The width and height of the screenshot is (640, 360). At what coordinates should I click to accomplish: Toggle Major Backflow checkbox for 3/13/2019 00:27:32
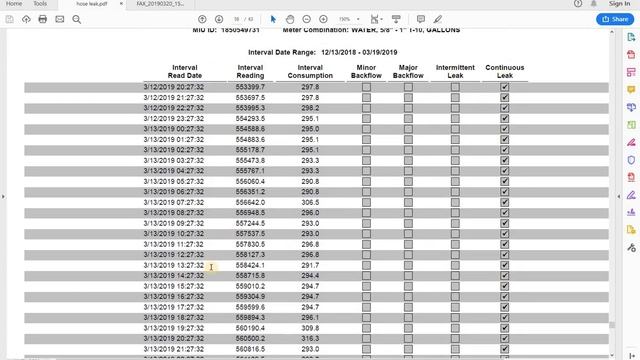408,129
